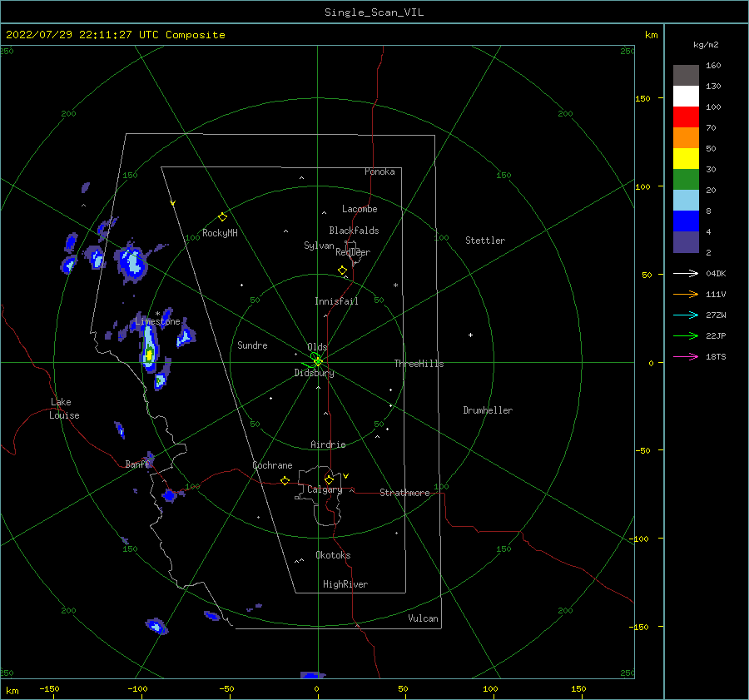Click the Ponoka city label

pos(379,171)
